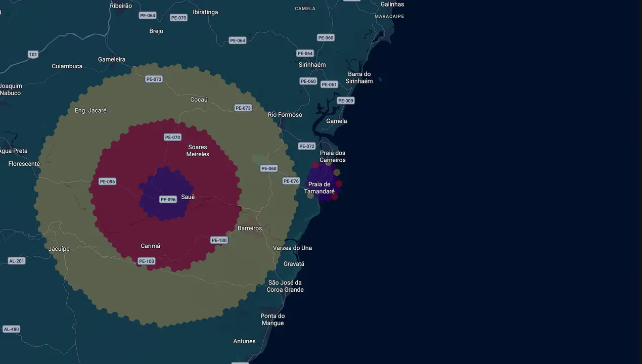Click the PE-100 shield closest to Barreiros
Image resolution: width=642 pixels, height=364 pixels.
219,240
